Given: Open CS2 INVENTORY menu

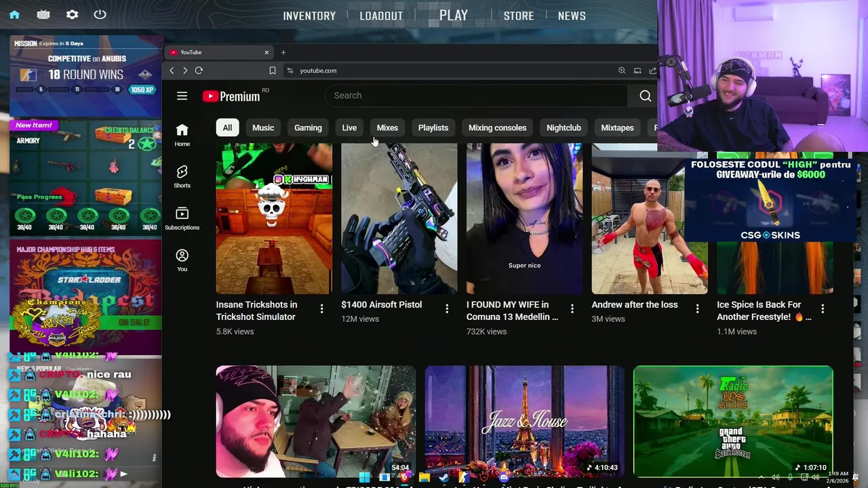Looking at the screenshot, I should pos(309,16).
